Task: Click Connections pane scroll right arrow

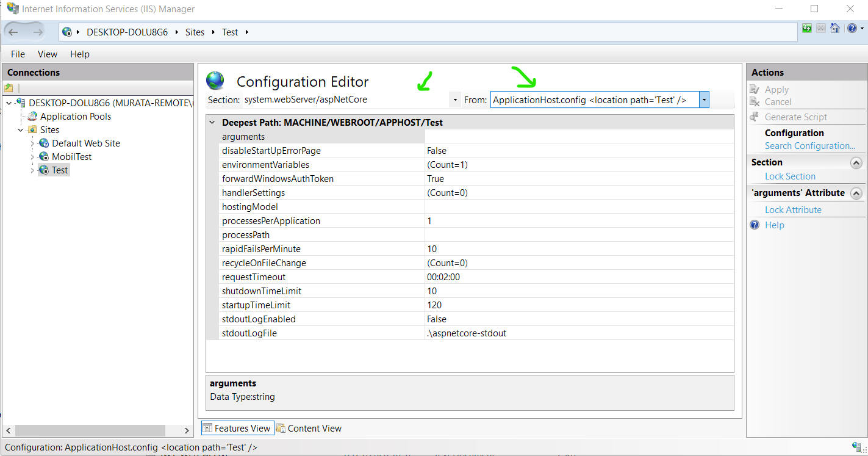Action: (187, 430)
